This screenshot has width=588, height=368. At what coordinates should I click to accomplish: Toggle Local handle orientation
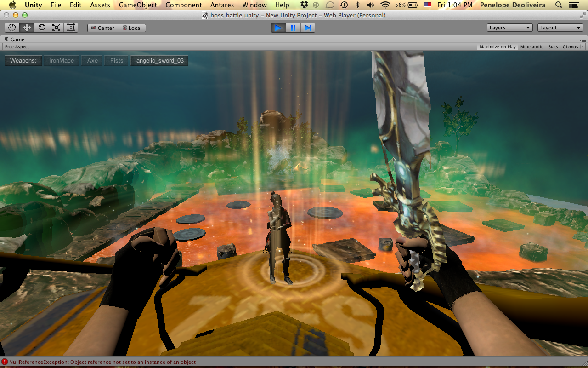pos(131,28)
